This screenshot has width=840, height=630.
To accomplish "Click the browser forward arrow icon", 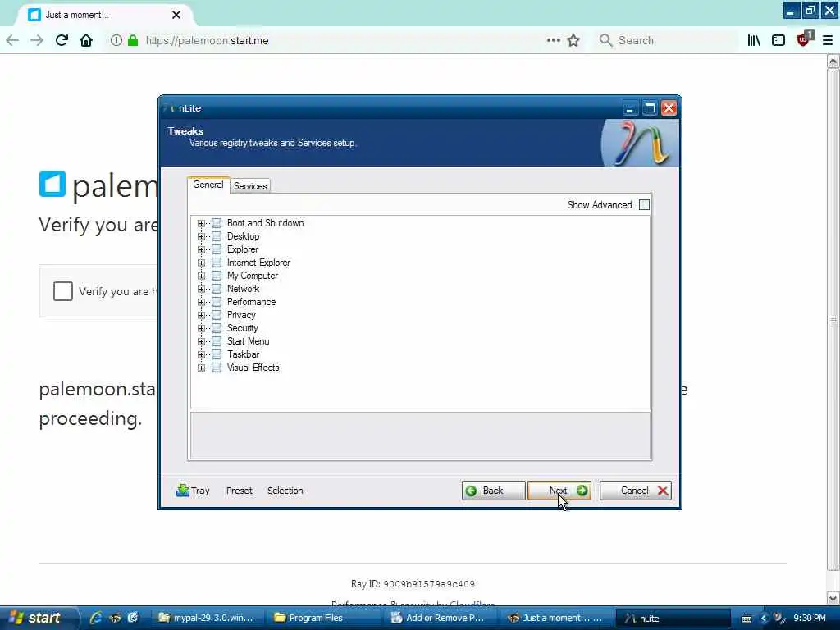I will click(x=36, y=41).
